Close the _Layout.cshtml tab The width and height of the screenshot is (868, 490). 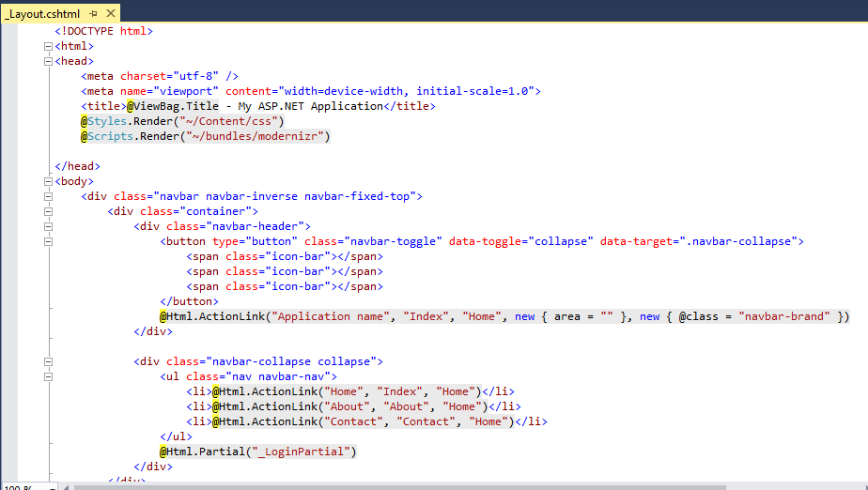111,13
